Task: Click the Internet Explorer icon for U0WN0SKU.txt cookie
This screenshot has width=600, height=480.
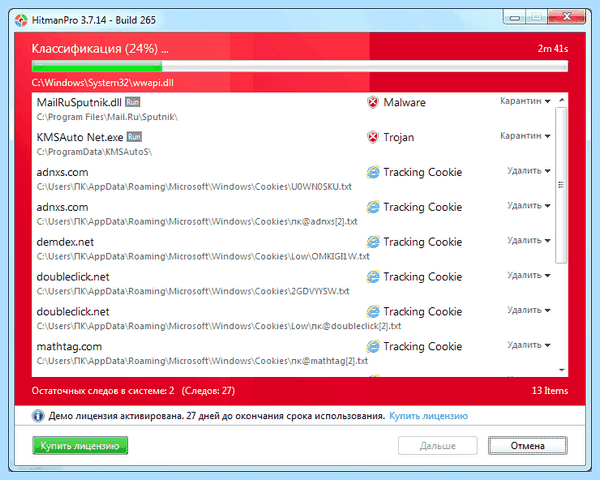Action: [x=373, y=172]
